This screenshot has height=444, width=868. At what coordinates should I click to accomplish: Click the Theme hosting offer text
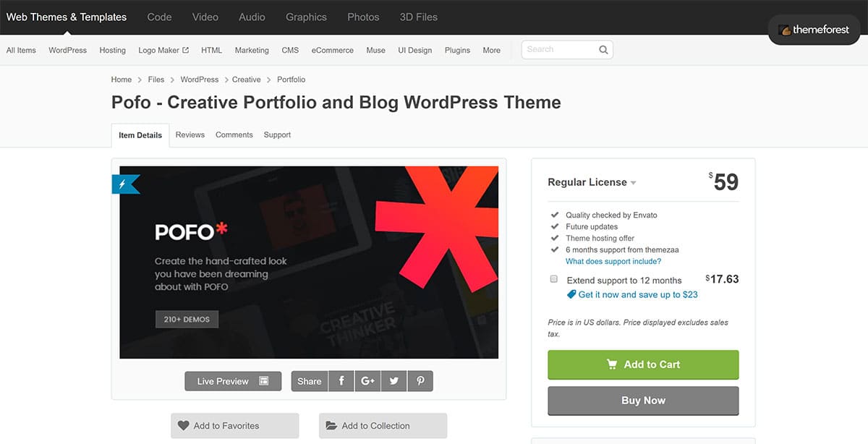(600, 238)
